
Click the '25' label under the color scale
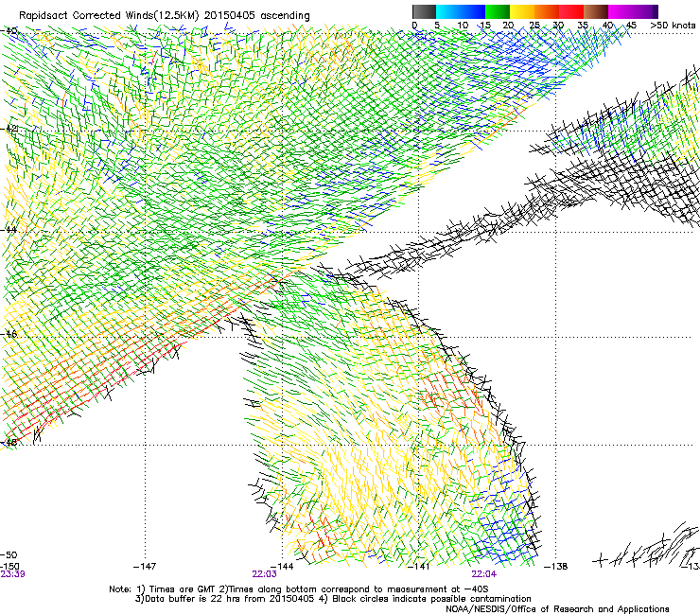534,25
